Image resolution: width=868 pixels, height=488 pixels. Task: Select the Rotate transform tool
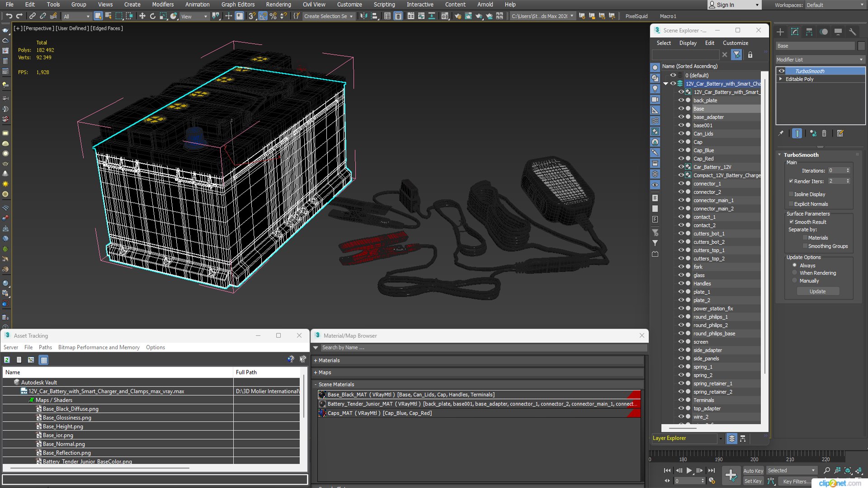[x=152, y=16]
